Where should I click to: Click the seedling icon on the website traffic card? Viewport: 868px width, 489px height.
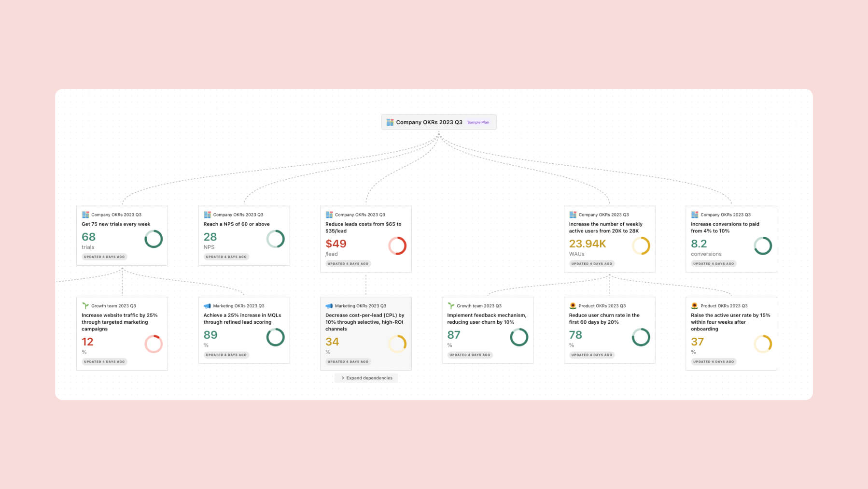tap(85, 305)
